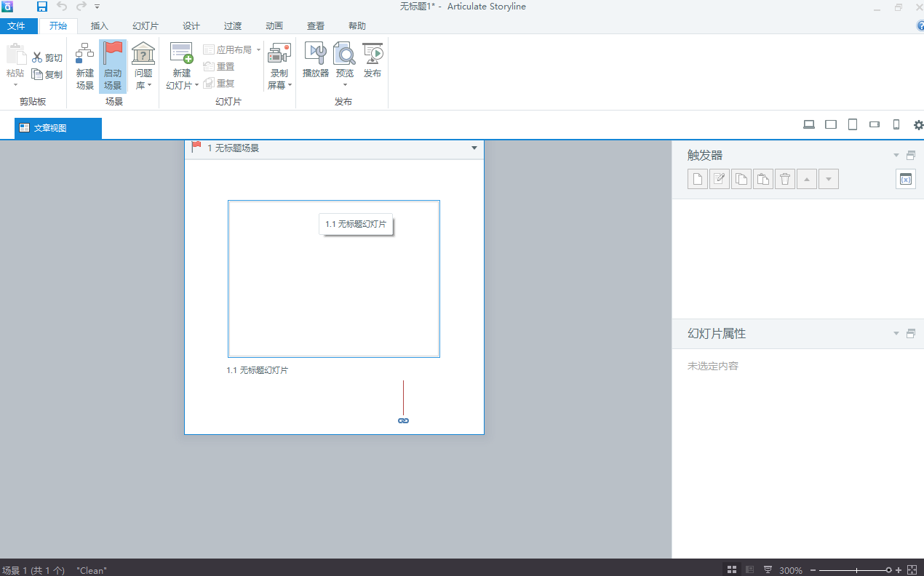Switch to the 幻灯片 ribbon tab
The image size is (924, 576).
click(x=146, y=26)
